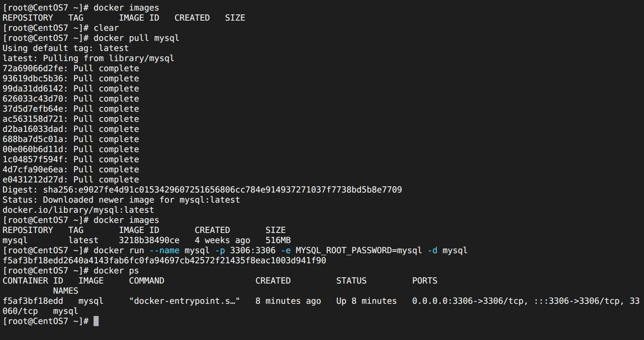
Task: Click the 'clear' command text
Action: [x=106, y=28]
